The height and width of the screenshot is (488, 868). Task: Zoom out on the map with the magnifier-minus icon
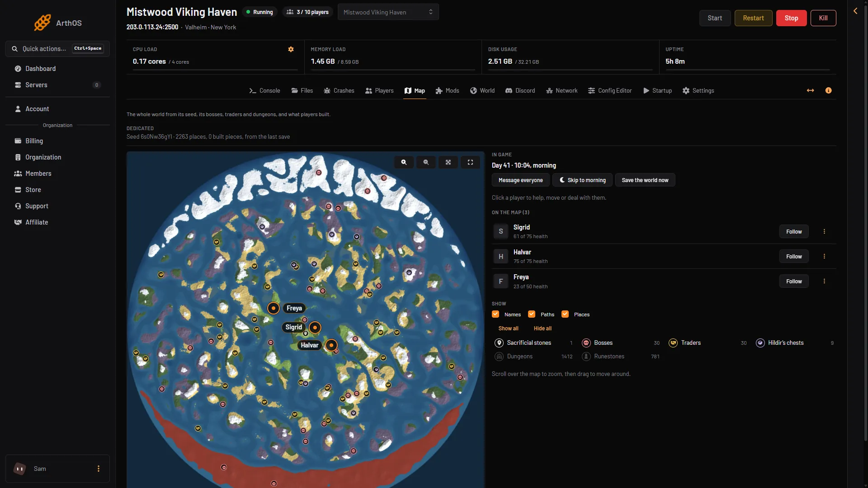[426, 162]
